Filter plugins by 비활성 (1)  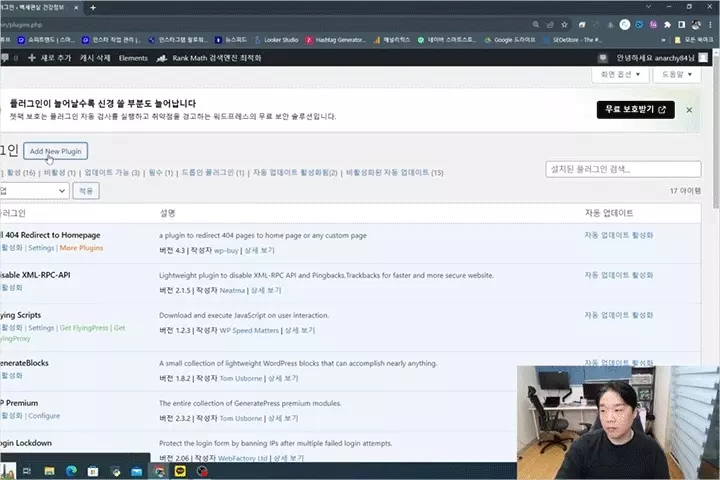tap(60, 173)
